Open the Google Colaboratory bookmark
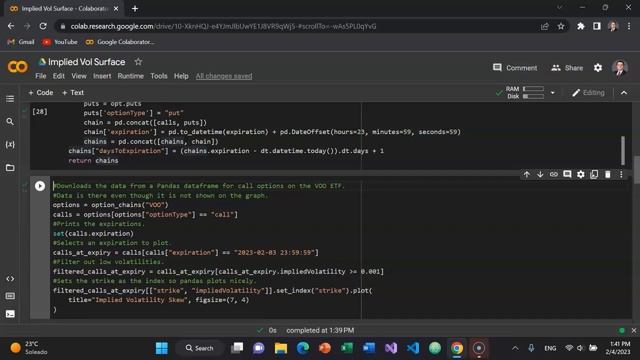This screenshot has height=360, width=640. pos(120,42)
